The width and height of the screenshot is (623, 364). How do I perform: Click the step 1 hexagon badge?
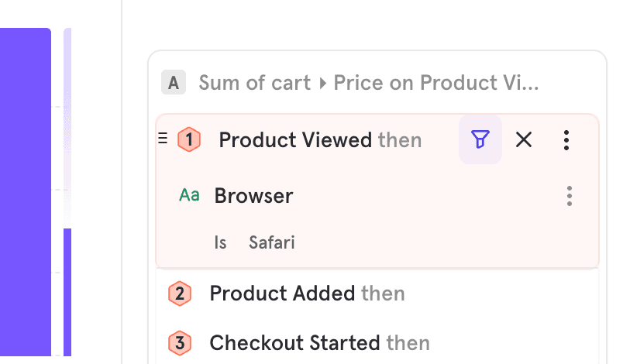[x=189, y=140]
